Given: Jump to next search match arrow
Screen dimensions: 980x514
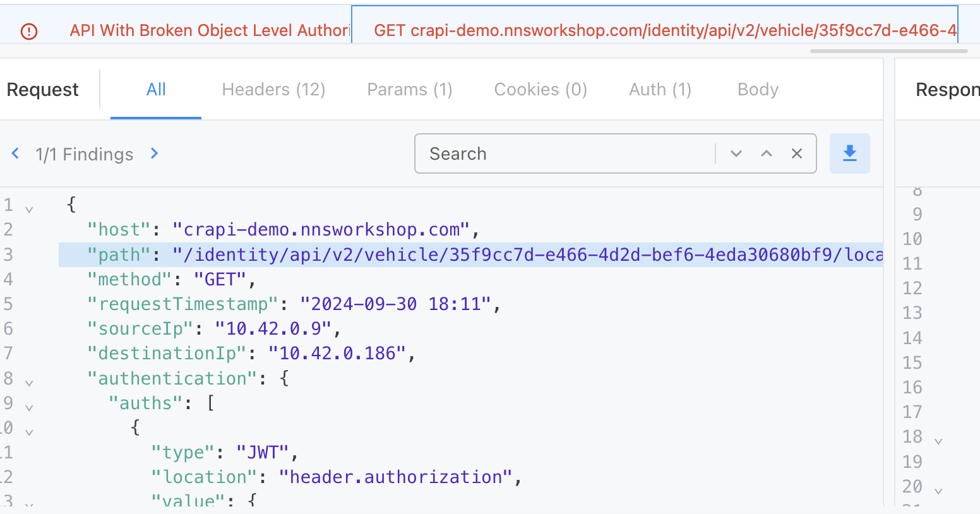Looking at the screenshot, I should (x=736, y=153).
